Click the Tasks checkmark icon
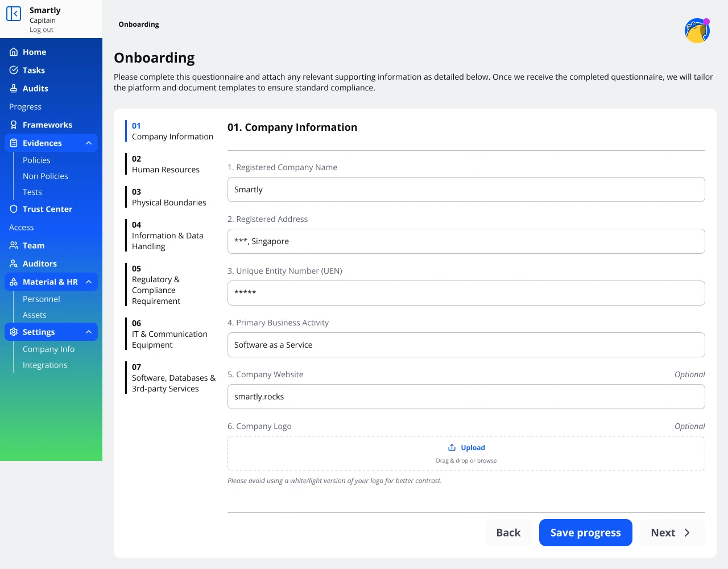 click(x=14, y=71)
